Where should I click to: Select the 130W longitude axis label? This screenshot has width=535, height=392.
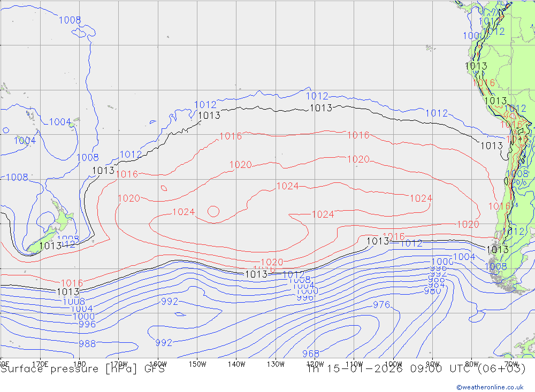coord(276,364)
